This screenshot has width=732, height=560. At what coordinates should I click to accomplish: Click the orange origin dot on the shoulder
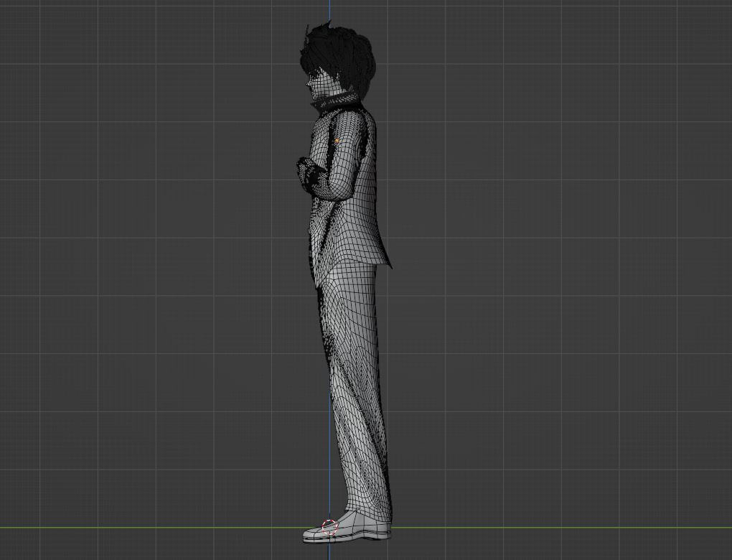tap(337, 141)
